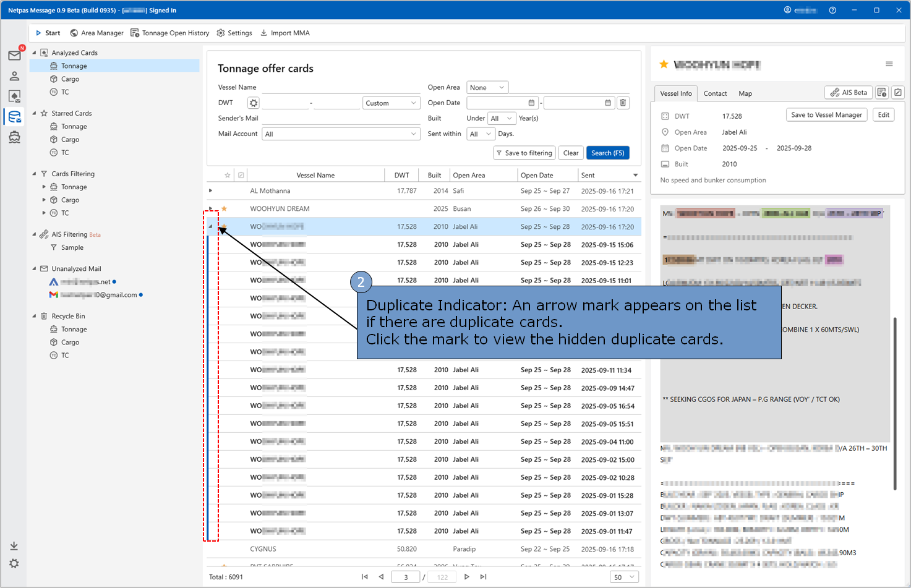911x588 pixels.
Task: Open the hamburger menu in vessel panel
Action: tap(889, 64)
